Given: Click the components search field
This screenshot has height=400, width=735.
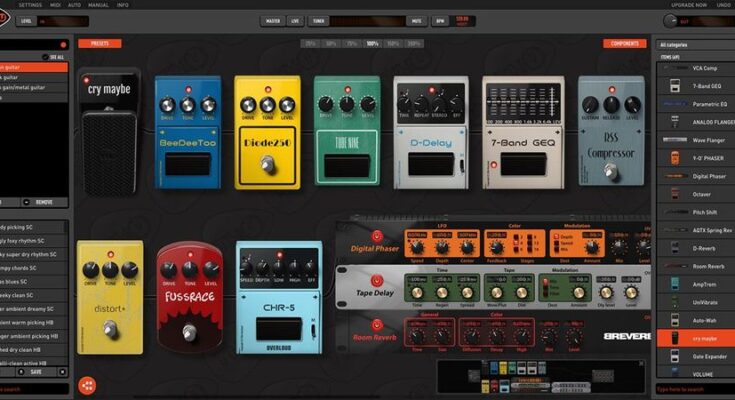Looking at the screenshot, I should coord(695,389).
